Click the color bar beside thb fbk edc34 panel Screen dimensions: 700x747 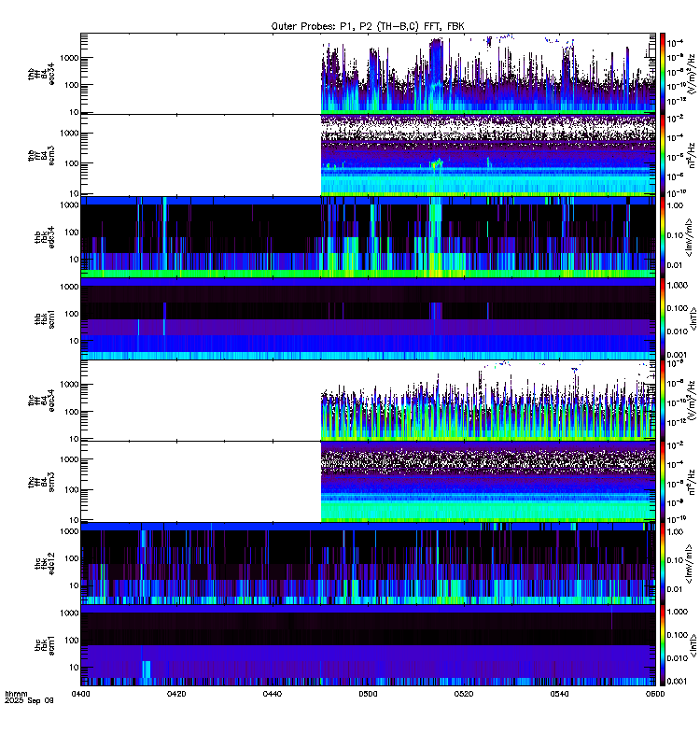(662, 237)
